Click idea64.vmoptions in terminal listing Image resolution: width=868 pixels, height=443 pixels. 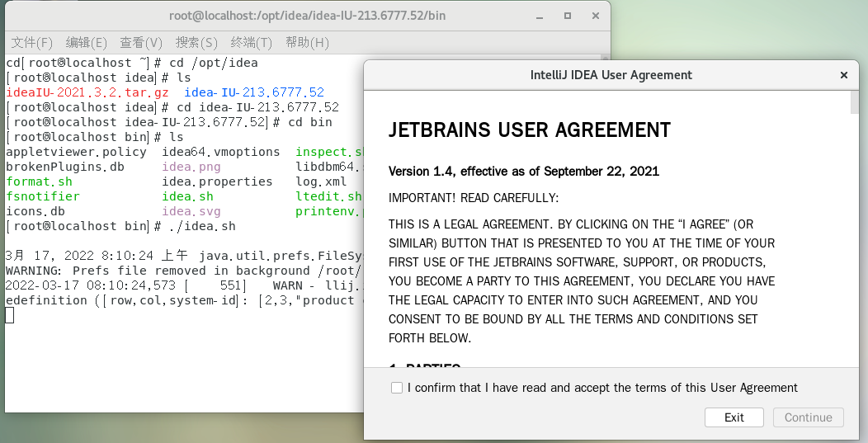[x=221, y=152]
